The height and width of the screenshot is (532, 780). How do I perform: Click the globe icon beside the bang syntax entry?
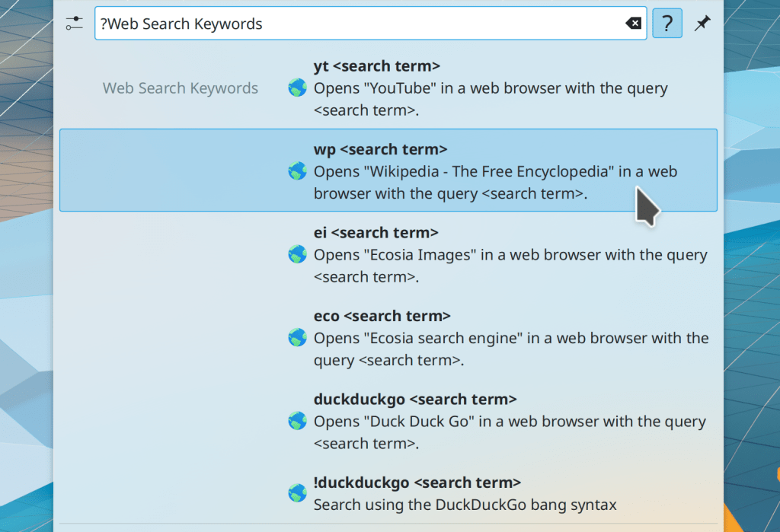tap(297, 493)
